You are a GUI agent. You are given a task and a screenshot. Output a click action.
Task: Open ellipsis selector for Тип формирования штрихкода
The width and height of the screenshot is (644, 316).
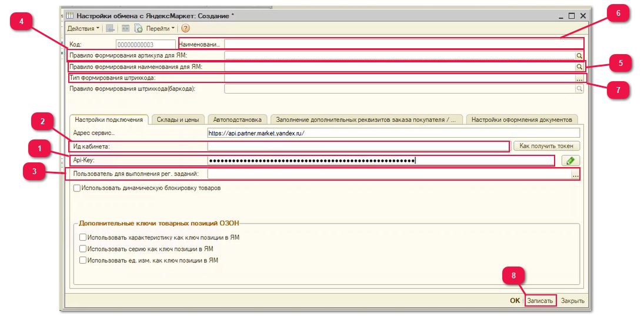click(579, 78)
